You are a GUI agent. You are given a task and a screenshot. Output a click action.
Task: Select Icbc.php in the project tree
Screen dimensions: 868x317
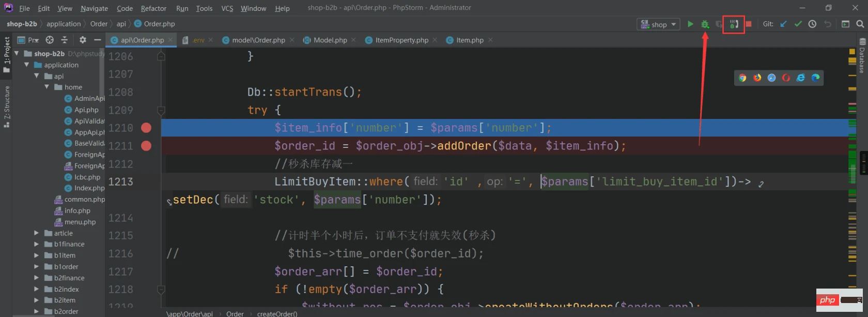(x=87, y=177)
